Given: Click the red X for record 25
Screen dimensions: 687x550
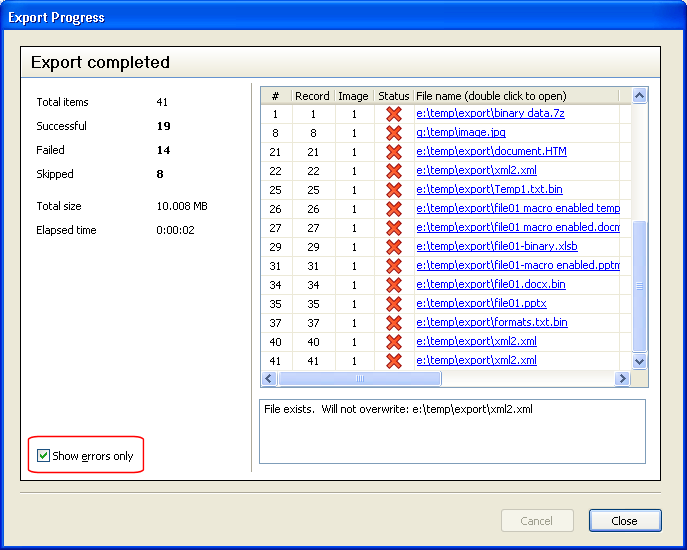Looking at the screenshot, I should click(x=394, y=190).
